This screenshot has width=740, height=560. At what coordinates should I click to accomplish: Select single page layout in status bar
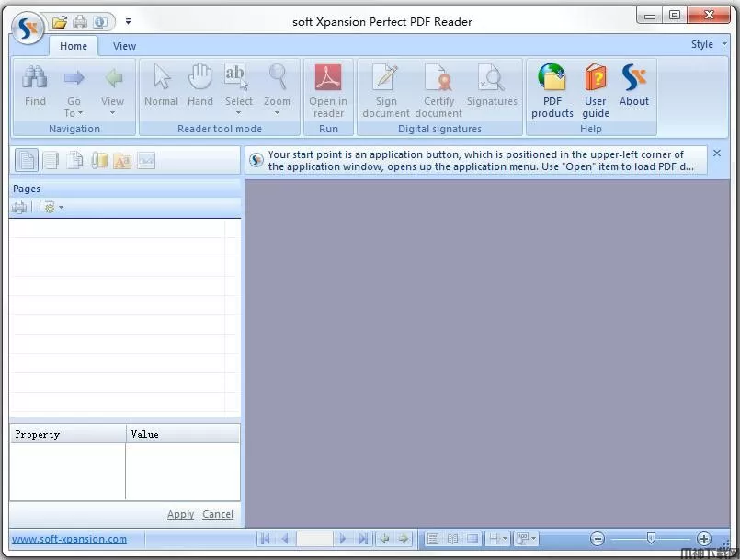pos(433,539)
